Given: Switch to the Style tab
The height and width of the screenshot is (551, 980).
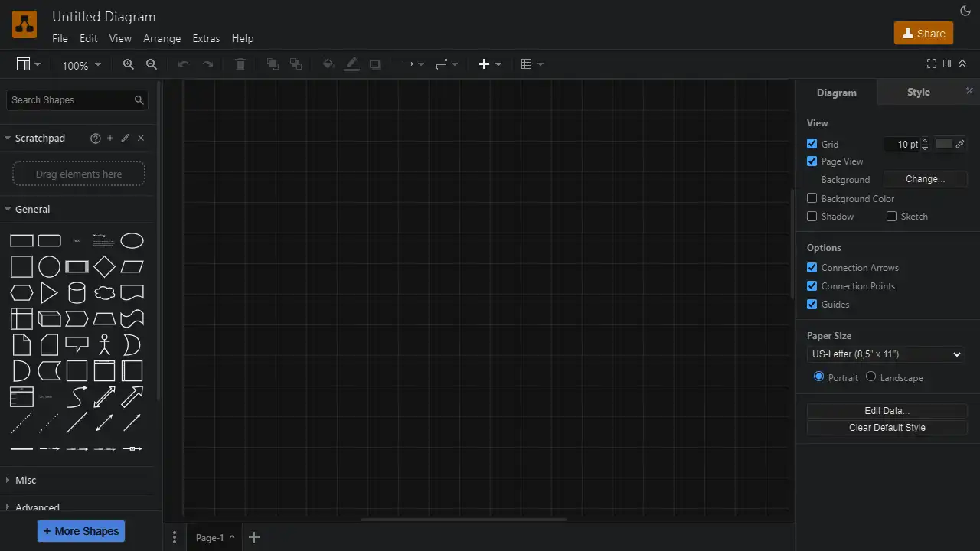Looking at the screenshot, I should click(x=918, y=92).
